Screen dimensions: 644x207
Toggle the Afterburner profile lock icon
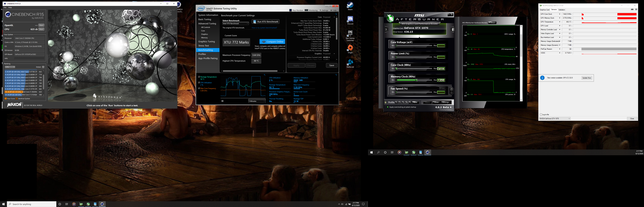tap(386, 102)
